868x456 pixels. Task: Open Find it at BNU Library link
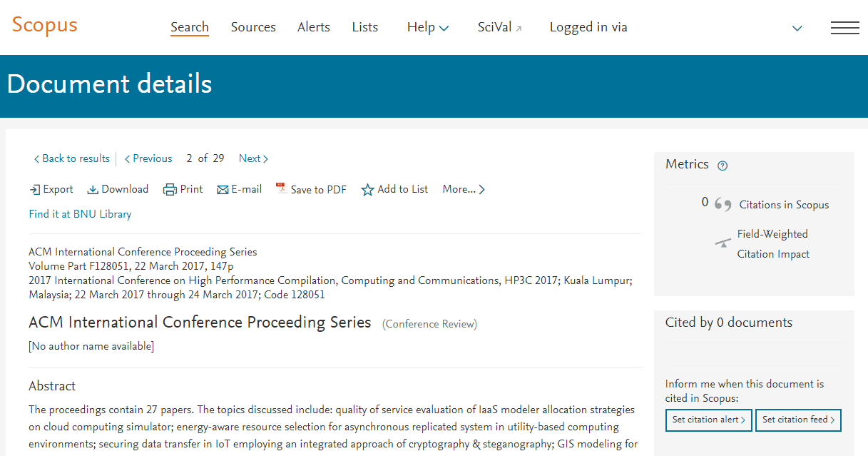tap(80, 214)
